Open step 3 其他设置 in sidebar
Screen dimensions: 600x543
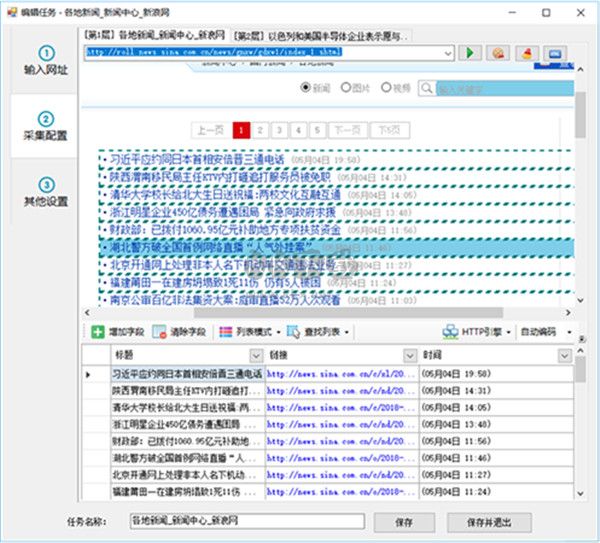coord(46,192)
